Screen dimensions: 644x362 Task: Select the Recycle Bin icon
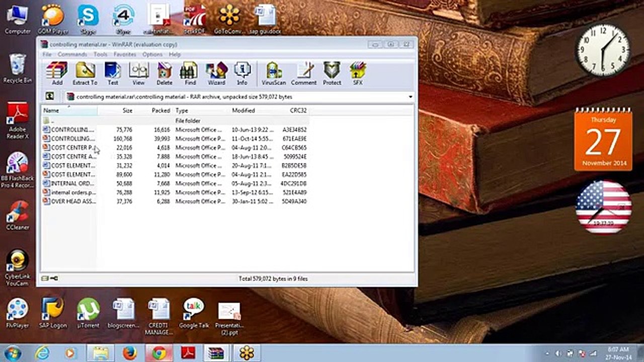coord(18,68)
